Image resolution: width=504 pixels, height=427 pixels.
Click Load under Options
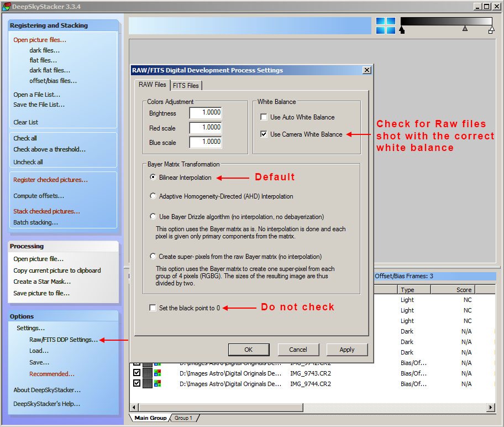pos(39,351)
